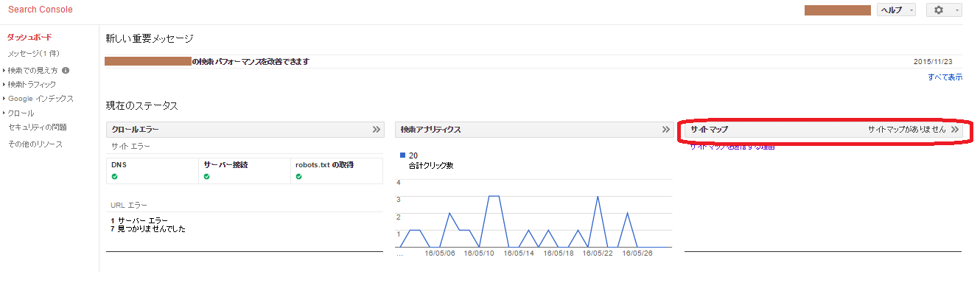Image resolution: width=980 pixels, height=294 pixels.
Task: Click green check under robots.txt の取得
Action: pos(298,176)
